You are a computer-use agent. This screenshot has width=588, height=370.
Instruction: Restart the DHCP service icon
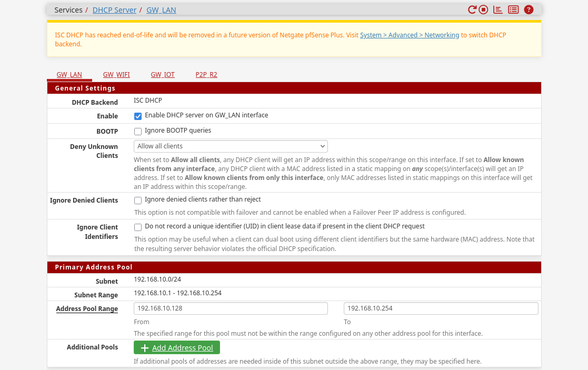pyautogui.click(x=472, y=10)
